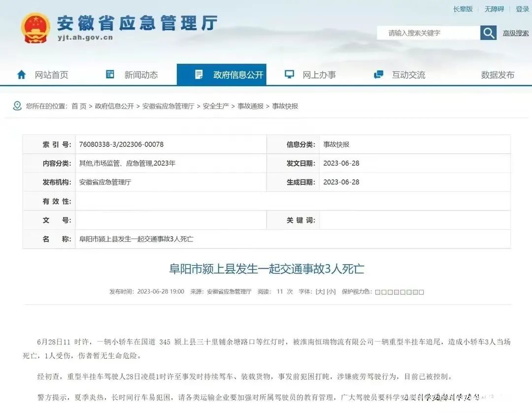
Task: Click the 文号 row label
Action: coord(57,220)
